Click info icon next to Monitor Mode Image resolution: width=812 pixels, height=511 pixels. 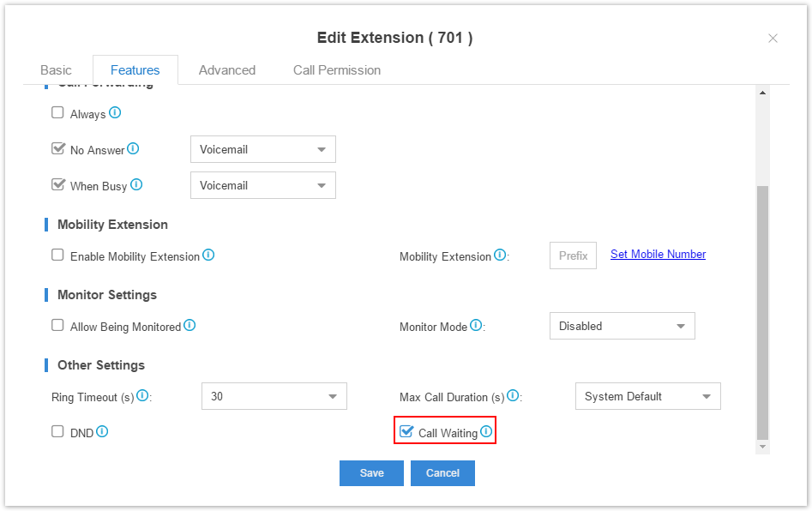(476, 325)
